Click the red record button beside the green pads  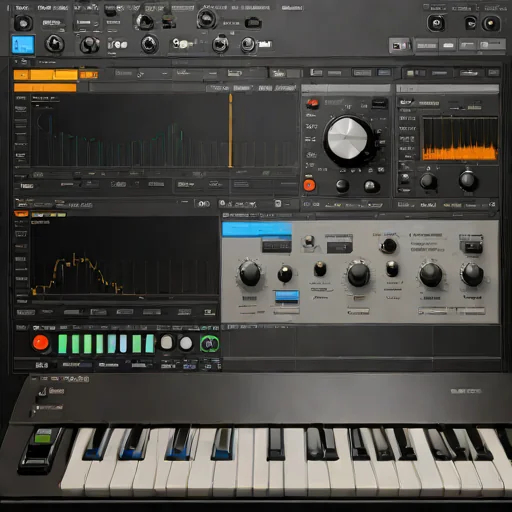[41, 343]
